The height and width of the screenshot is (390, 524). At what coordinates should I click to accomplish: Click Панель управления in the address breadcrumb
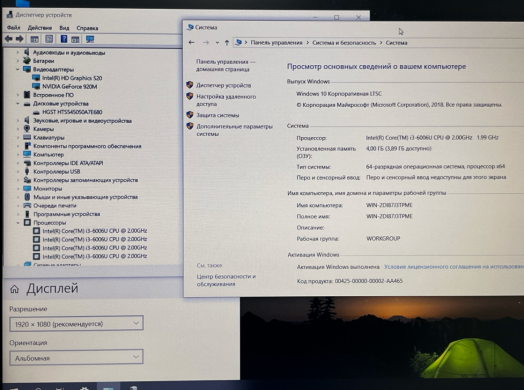(276, 43)
